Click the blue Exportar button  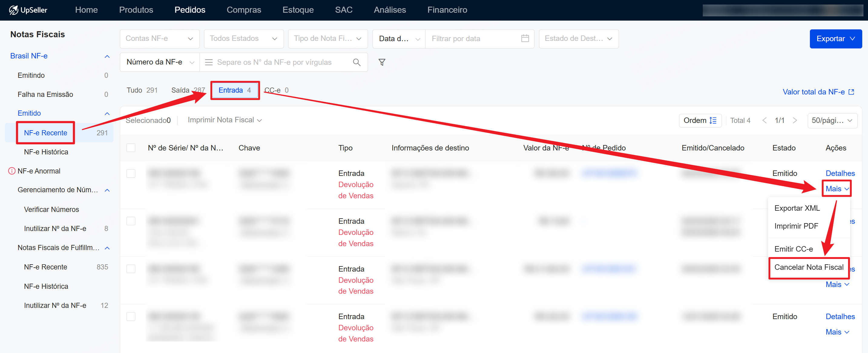[835, 39]
